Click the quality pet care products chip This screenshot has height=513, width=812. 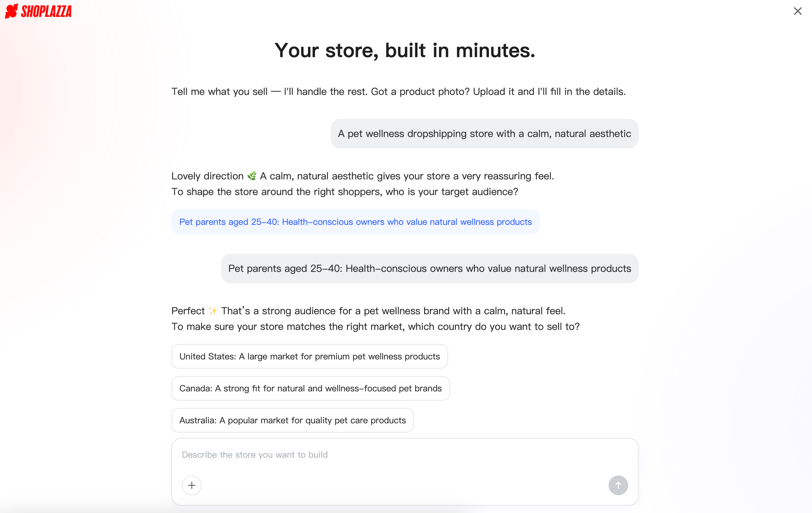pyautogui.click(x=292, y=420)
